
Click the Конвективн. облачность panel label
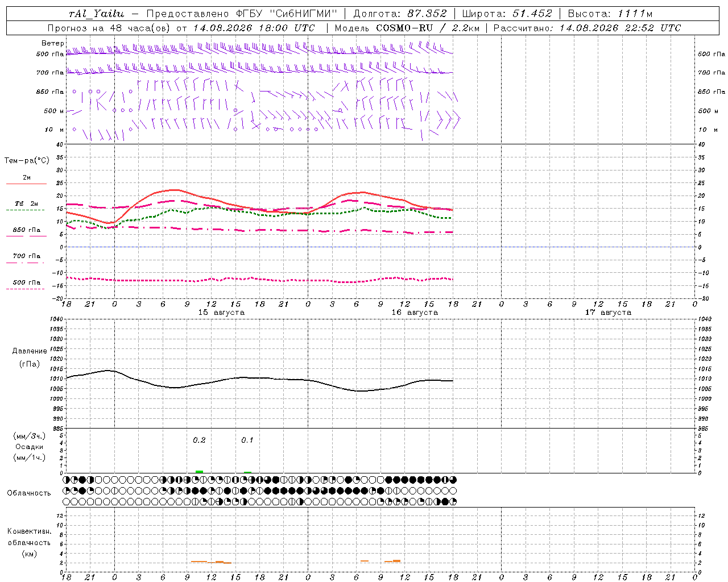click(29, 542)
